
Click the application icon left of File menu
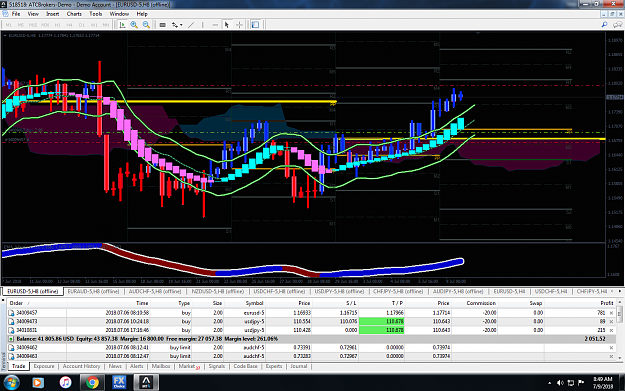[x=5, y=14]
